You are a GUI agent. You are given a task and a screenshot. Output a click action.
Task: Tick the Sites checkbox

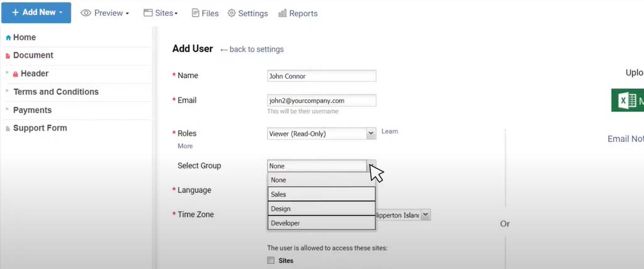pos(270,260)
